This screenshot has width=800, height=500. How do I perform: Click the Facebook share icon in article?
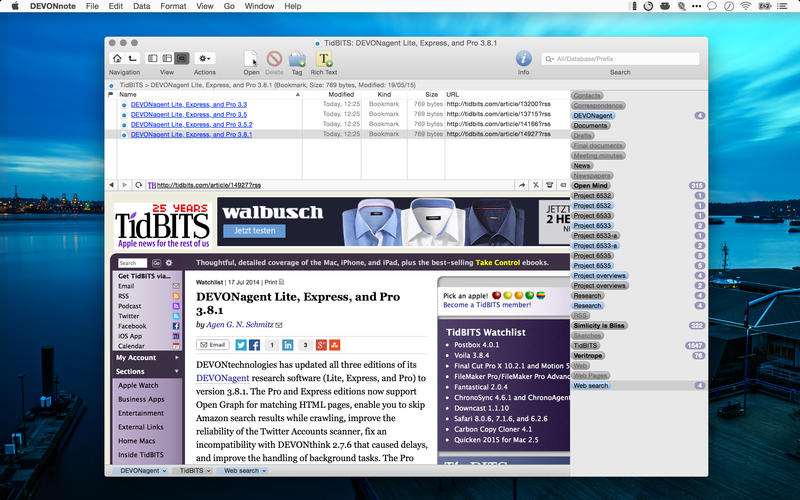(255, 345)
